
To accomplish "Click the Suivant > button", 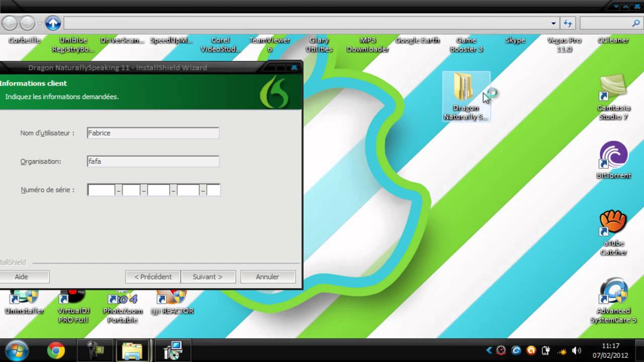I will coord(207,277).
